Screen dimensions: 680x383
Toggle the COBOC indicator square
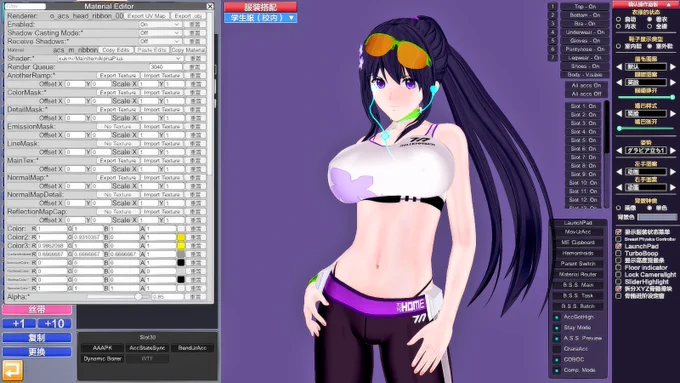557,360
